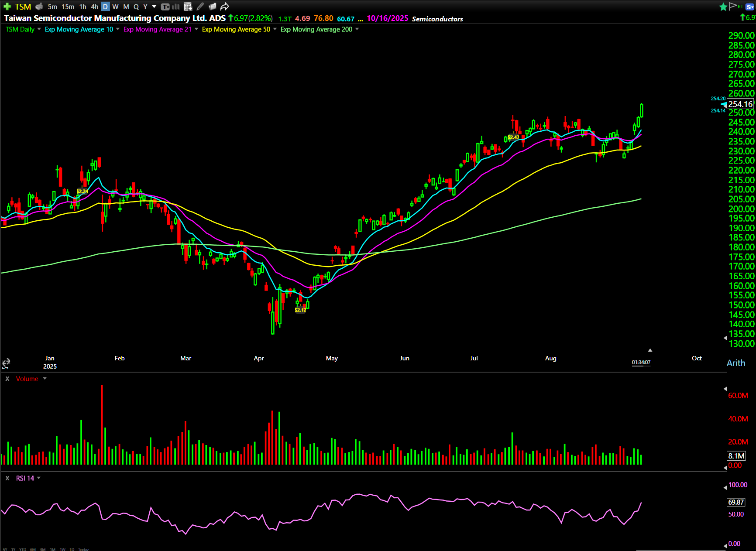The image size is (756, 551).
Task: Click the Exp Moving Average 50 label
Action: (x=236, y=29)
